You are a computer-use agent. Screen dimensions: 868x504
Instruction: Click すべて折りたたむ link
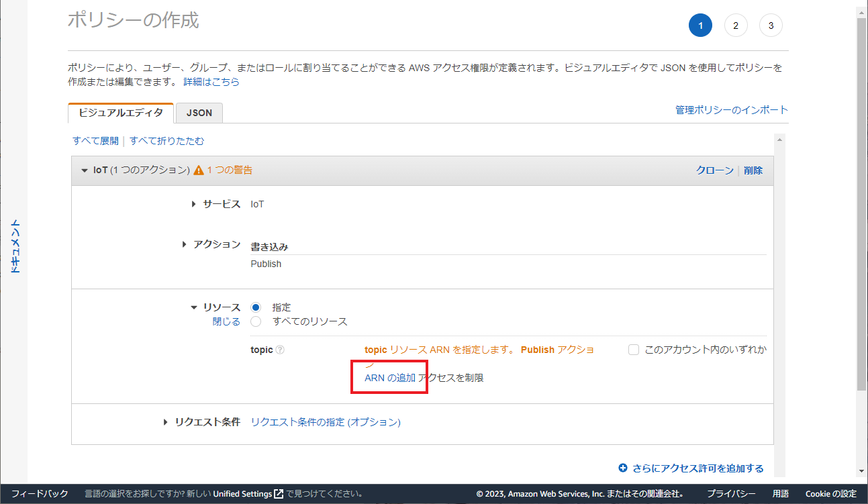167,141
